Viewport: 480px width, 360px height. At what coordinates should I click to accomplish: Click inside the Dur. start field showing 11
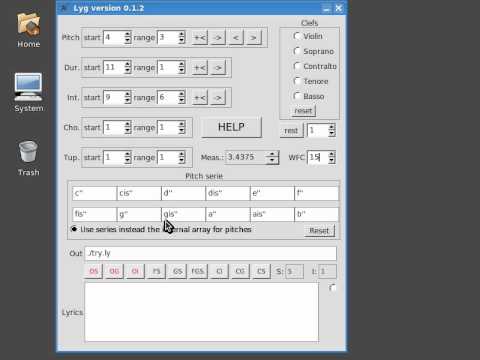[114, 68]
